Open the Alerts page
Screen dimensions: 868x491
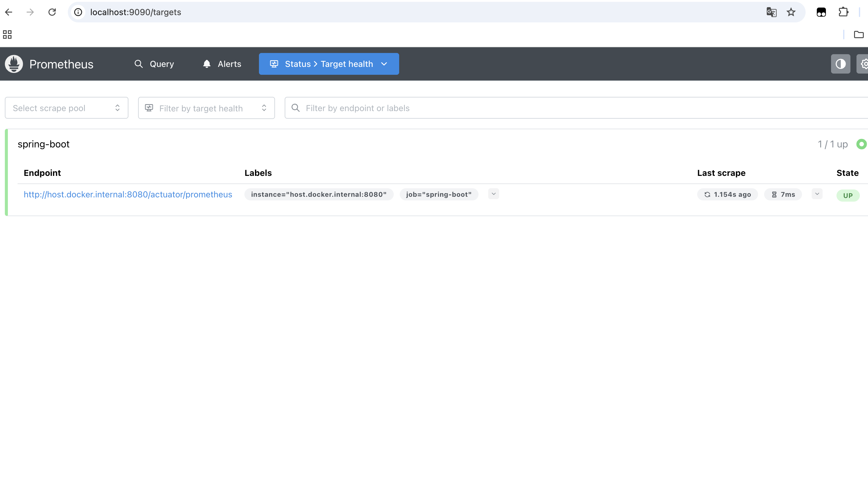(222, 64)
